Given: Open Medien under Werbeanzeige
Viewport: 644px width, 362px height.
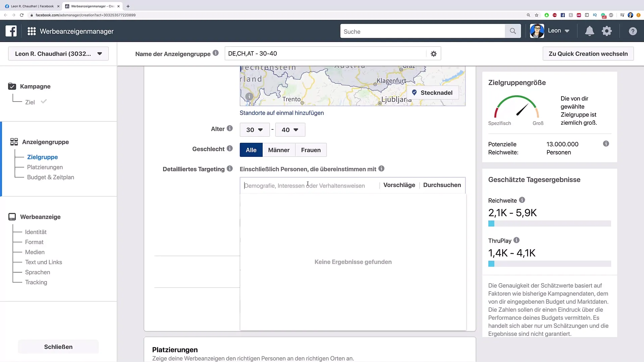Looking at the screenshot, I should click(35, 252).
